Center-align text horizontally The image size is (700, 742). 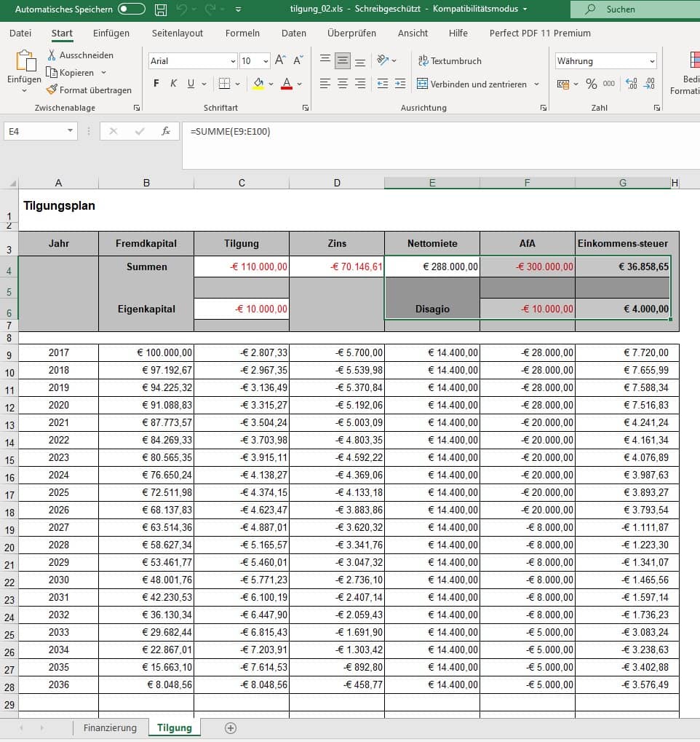(343, 84)
